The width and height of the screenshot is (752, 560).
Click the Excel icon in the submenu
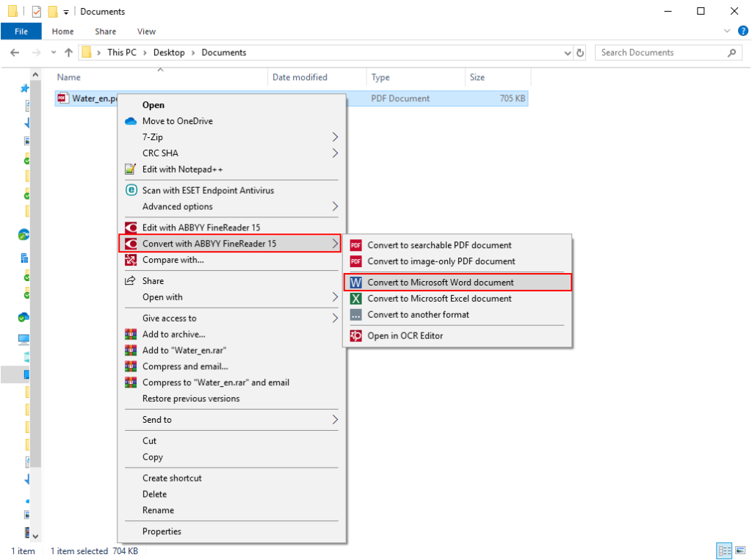point(356,299)
